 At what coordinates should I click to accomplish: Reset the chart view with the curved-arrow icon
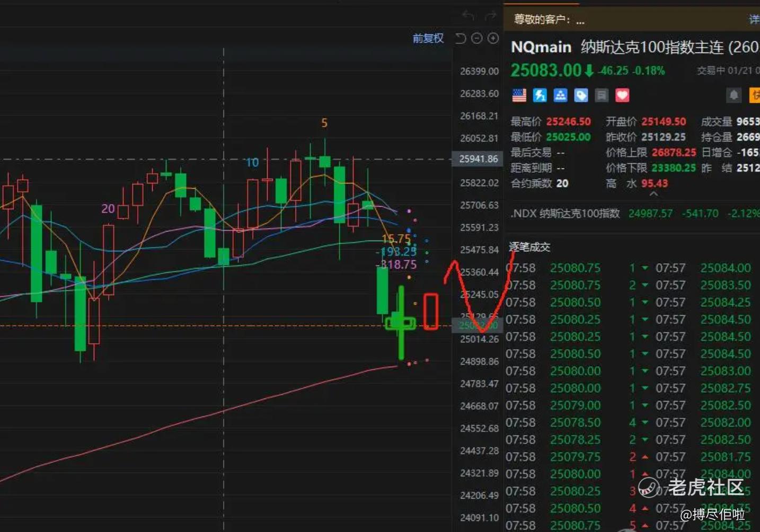(461, 38)
